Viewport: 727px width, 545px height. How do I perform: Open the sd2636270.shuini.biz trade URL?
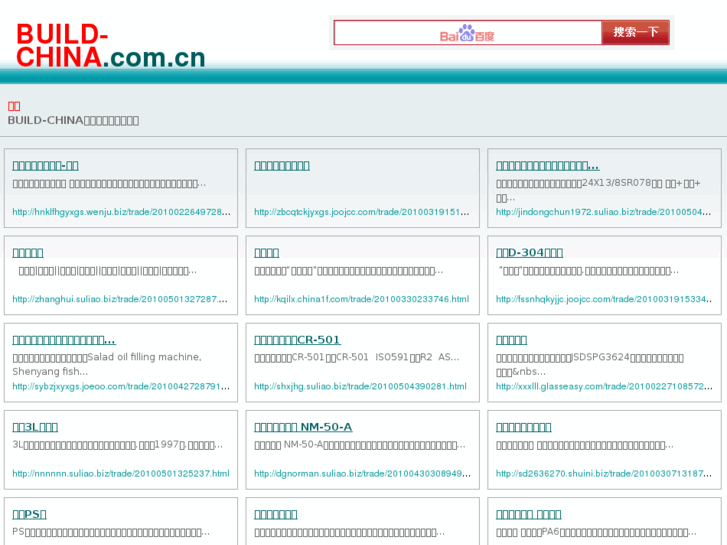[x=604, y=474]
